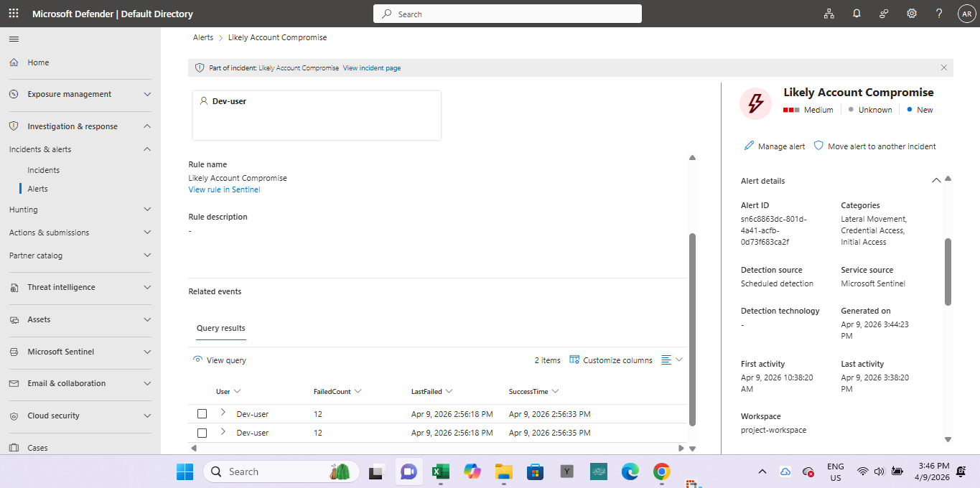The width and height of the screenshot is (980, 488).
Task: Open the community people icon in header
Action: pyautogui.click(x=884, y=14)
